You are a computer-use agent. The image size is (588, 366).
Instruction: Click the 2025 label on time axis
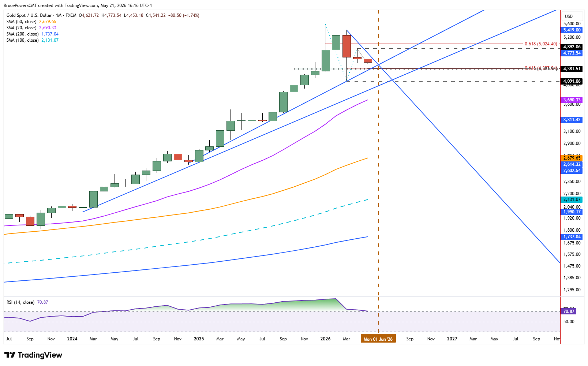click(199, 339)
